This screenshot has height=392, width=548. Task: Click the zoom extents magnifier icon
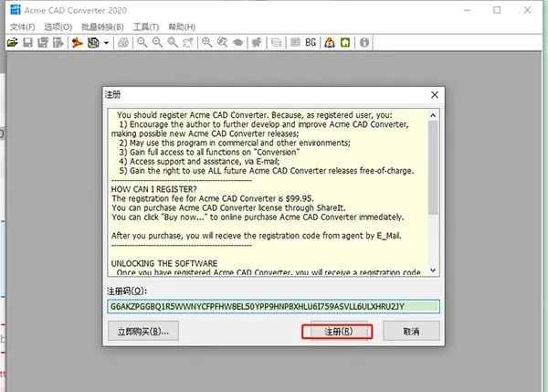click(x=207, y=43)
